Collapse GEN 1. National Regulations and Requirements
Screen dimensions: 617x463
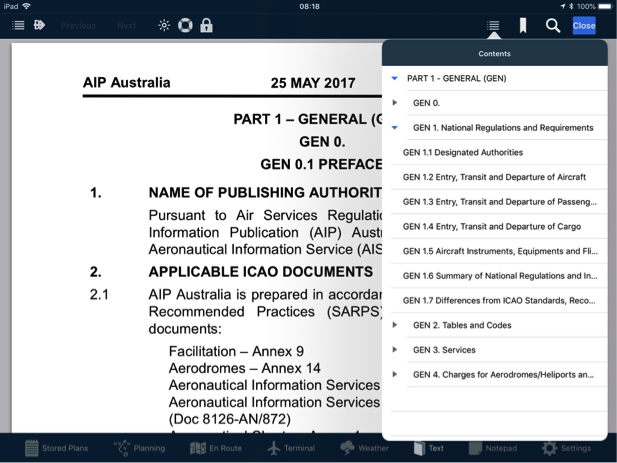395,127
